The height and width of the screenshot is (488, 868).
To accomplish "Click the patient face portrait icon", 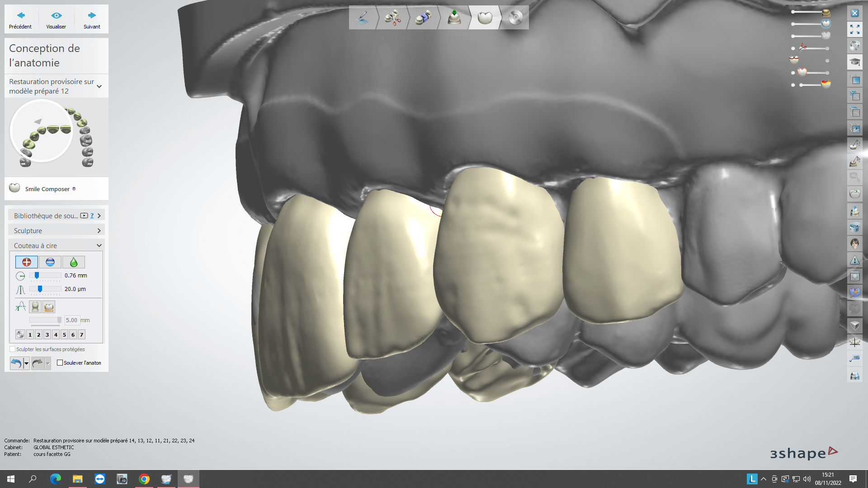I will (854, 244).
